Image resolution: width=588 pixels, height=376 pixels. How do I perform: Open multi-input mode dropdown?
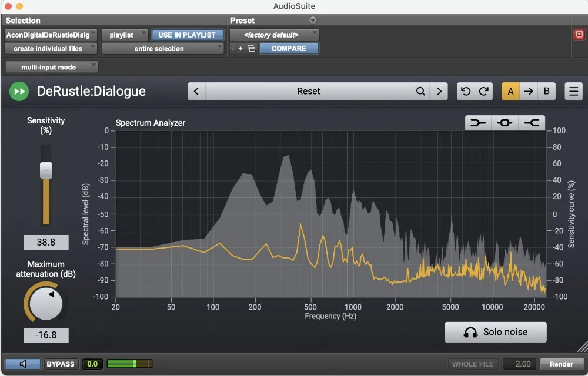coord(51,68)
